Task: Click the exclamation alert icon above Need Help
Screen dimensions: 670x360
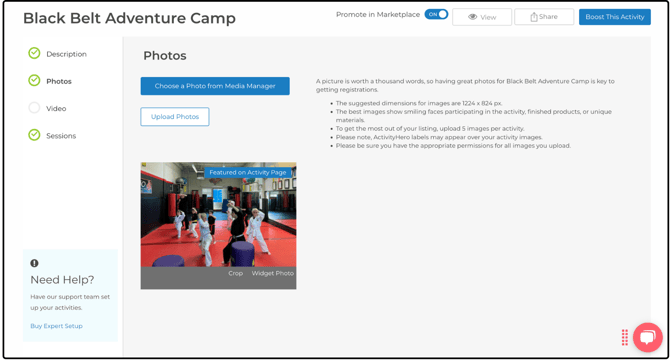Action: click(34, 263)
